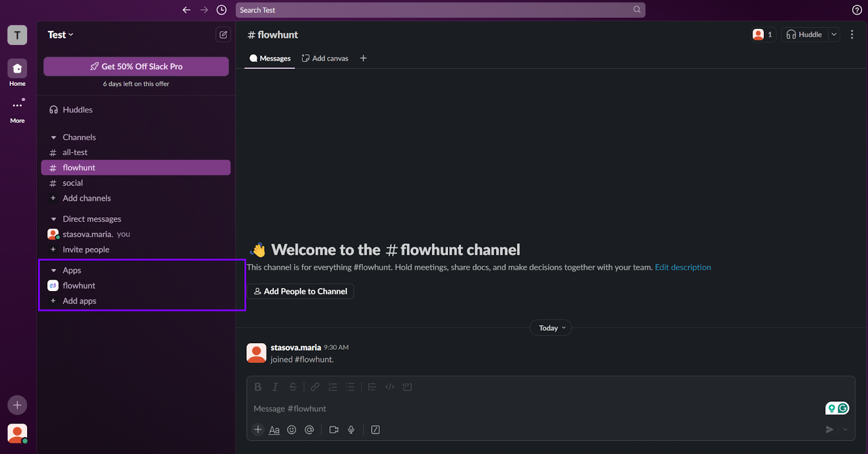Click the 9:30 AM message timestamp
Screen dimensions: 868x454
tap(336, 348)
